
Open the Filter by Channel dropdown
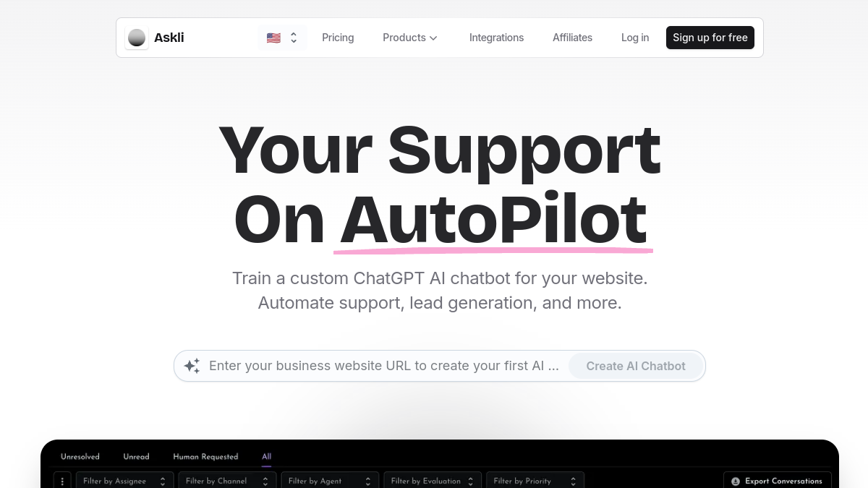click(x=227, y=481)
